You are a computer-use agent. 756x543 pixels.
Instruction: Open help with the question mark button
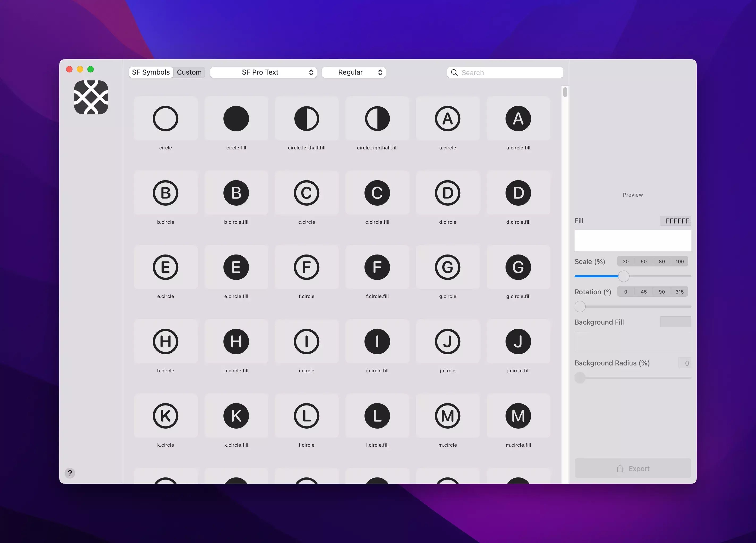pyautogui.click(x=70, y=473)
